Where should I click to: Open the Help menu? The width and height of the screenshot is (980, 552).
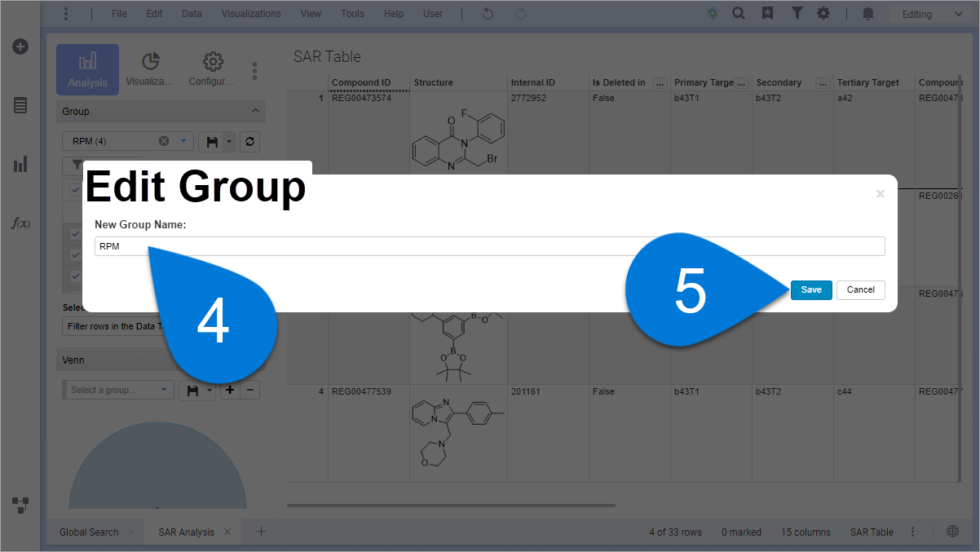point(394,14)
